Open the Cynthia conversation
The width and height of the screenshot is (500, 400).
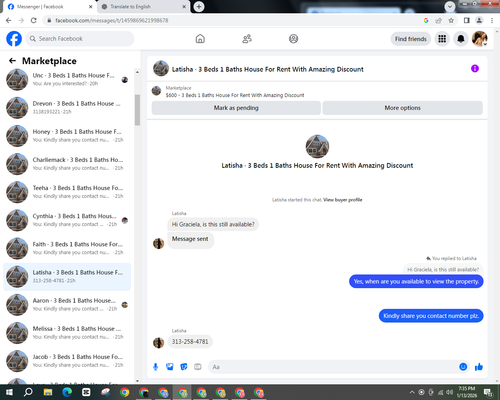pyautogui.click(x=67, y=220)
